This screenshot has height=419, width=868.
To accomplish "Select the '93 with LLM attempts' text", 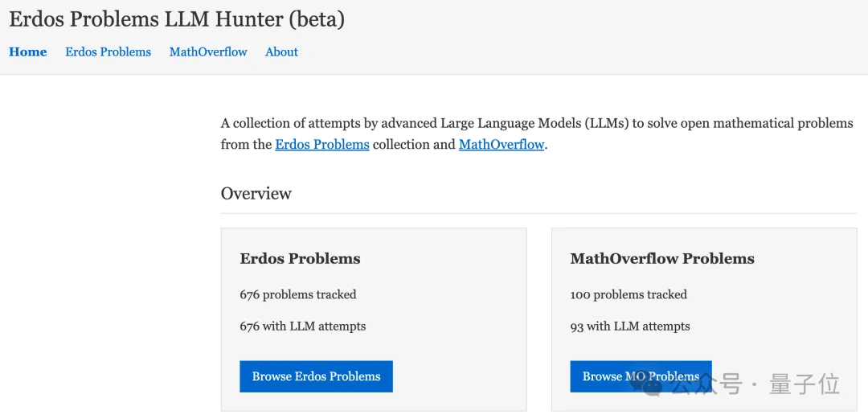I will click(630, 326).
